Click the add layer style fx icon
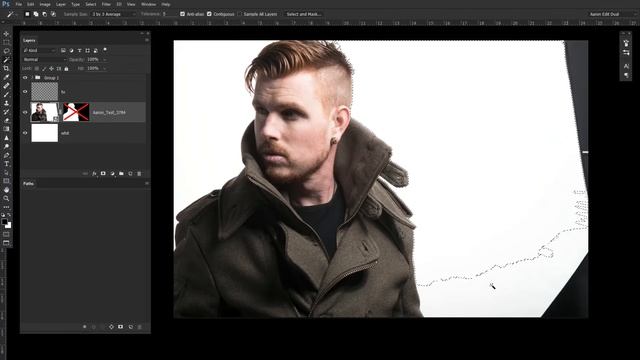Screen dimensions: 640x360 coord(94,173)
